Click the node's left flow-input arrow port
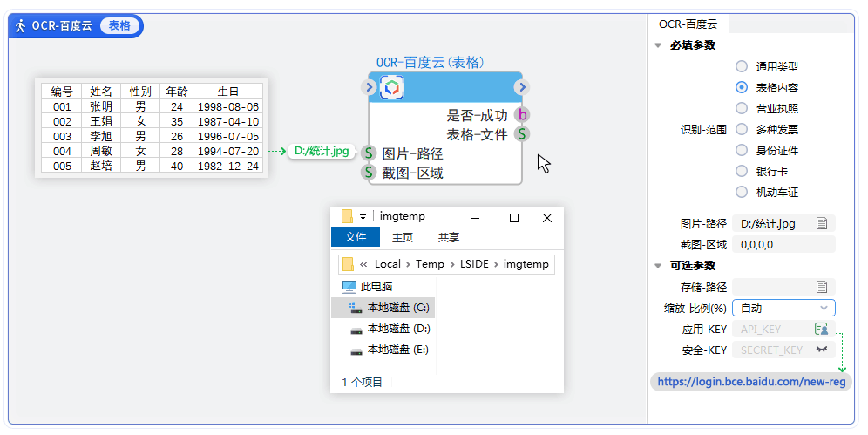The width and height of the screenshot is (868, 435). point(368,87)
